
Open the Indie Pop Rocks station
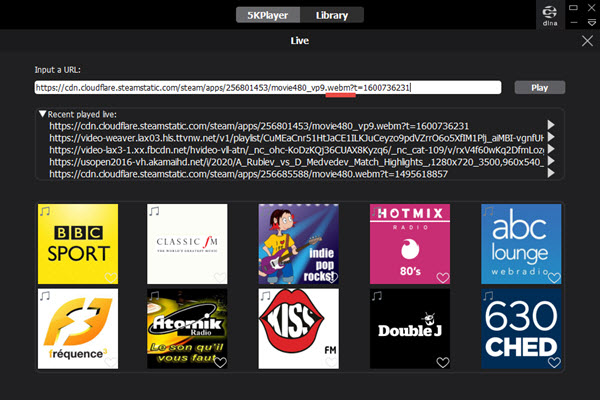click(x=298, y=244)
